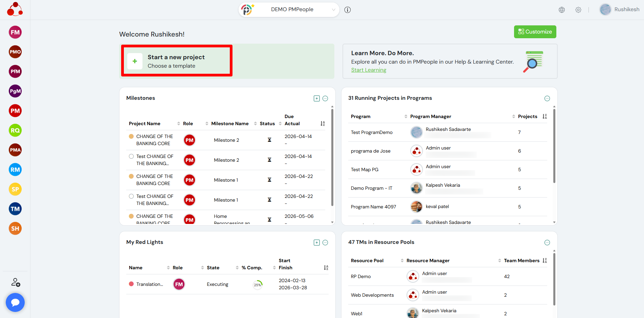This screenshot has height=318, width=644.
Task: Open the TM sidebar module
Action: (x=15, y=209)
